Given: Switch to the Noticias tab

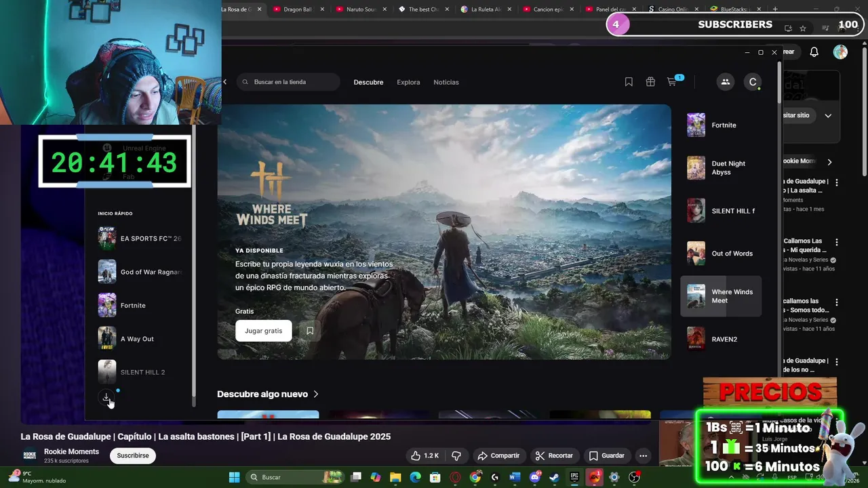Looking at the screenshot, I should [x=446, y=82].
